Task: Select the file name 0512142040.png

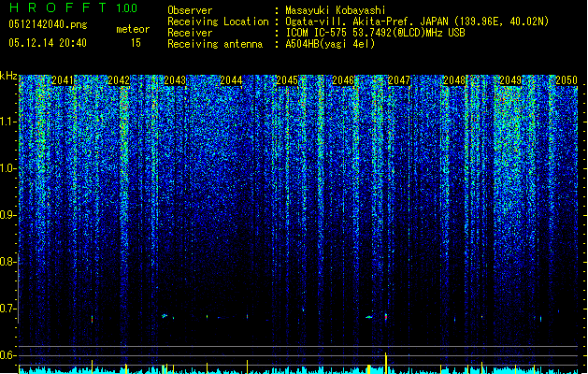Action: [x=48, y=24]
